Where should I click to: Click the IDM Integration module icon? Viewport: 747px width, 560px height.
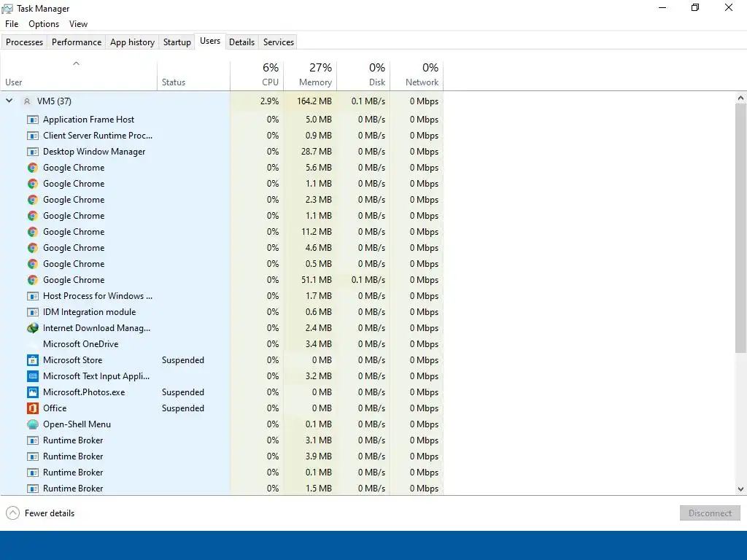[32, 312]
